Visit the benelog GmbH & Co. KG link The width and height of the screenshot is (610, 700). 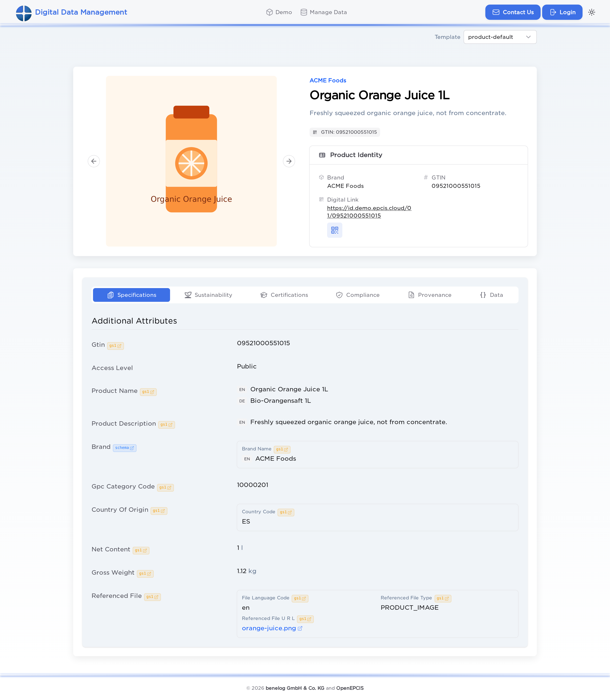point(295,688)
